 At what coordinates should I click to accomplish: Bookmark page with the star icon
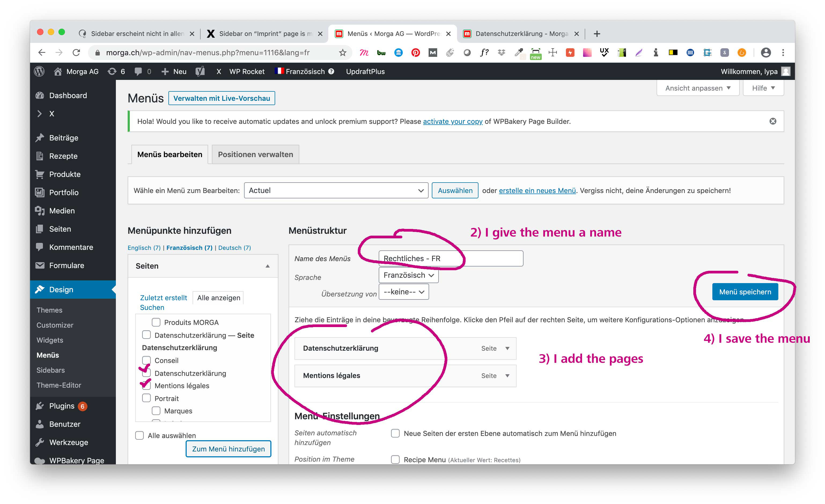[342, 53]
